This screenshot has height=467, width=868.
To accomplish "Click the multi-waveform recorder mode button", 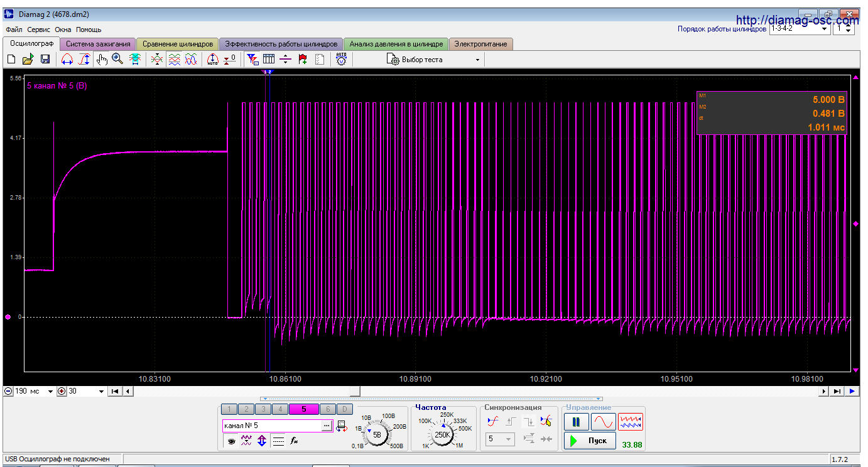I will click(631, 422).
